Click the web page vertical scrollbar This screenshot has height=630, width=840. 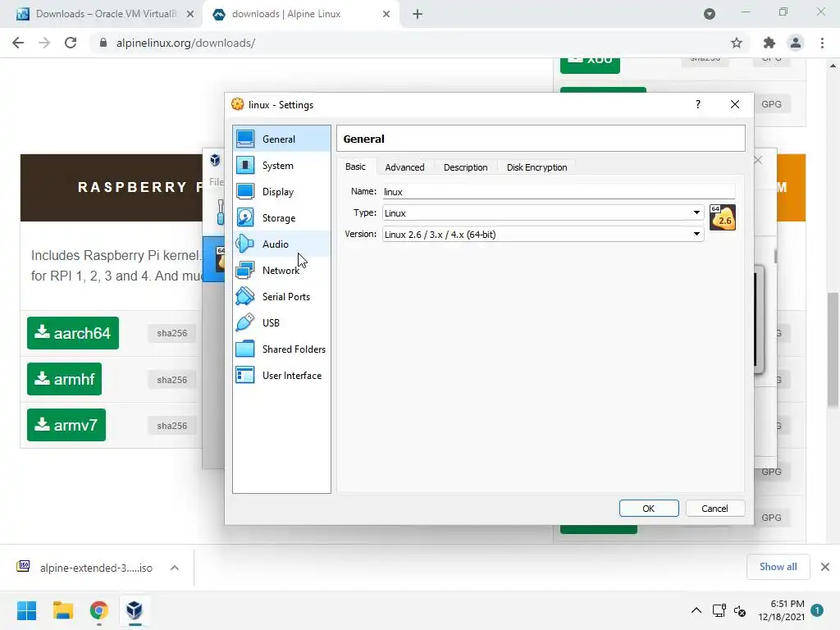tap(833, 349)
